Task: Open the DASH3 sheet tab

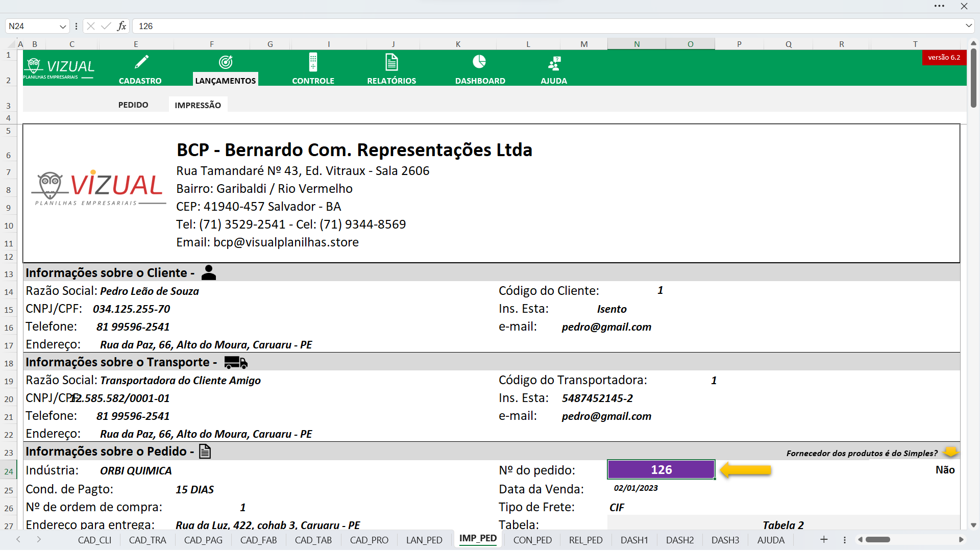Action: pyautogui.click(x=725, y=540)
